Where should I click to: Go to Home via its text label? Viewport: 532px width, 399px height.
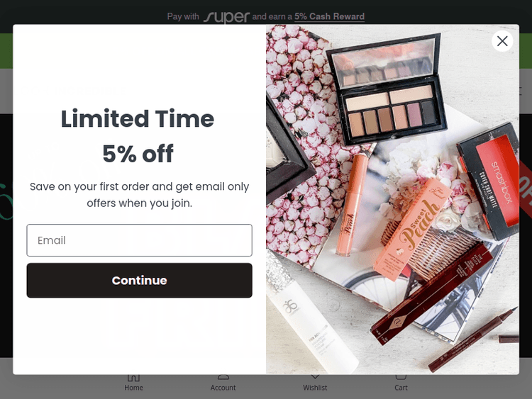[x=133, y=388]
